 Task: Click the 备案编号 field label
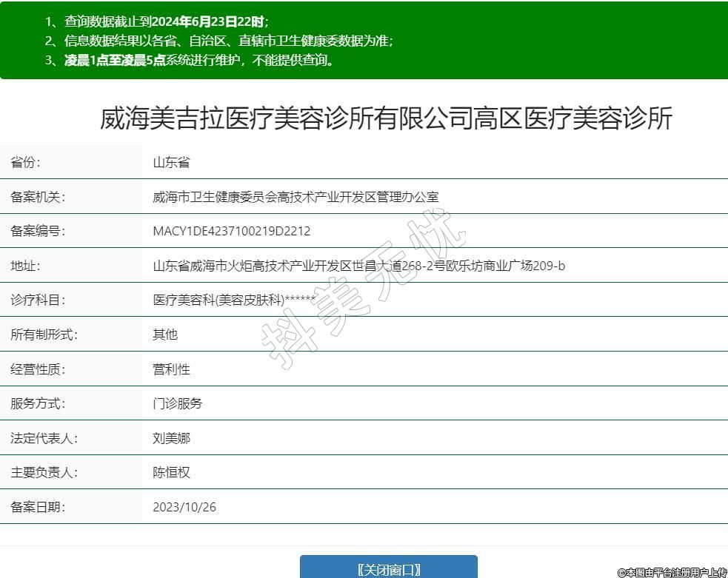point(38,231)
